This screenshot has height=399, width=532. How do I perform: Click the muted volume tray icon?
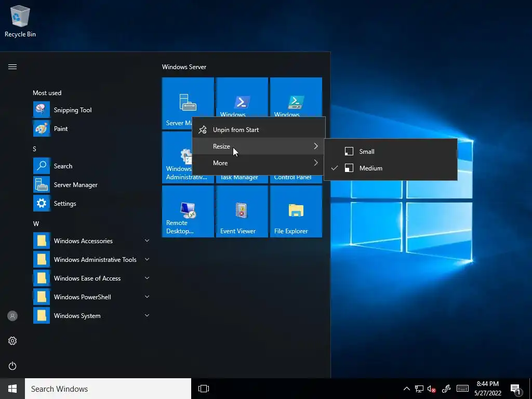point(432,389)
